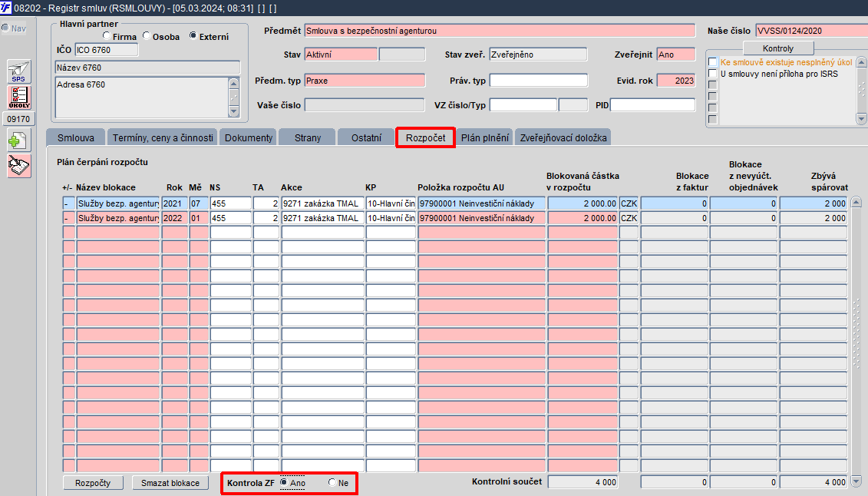
Task: Switch to the Plán plnění tab
Action: pyautogui.click(x=485, y=138)
